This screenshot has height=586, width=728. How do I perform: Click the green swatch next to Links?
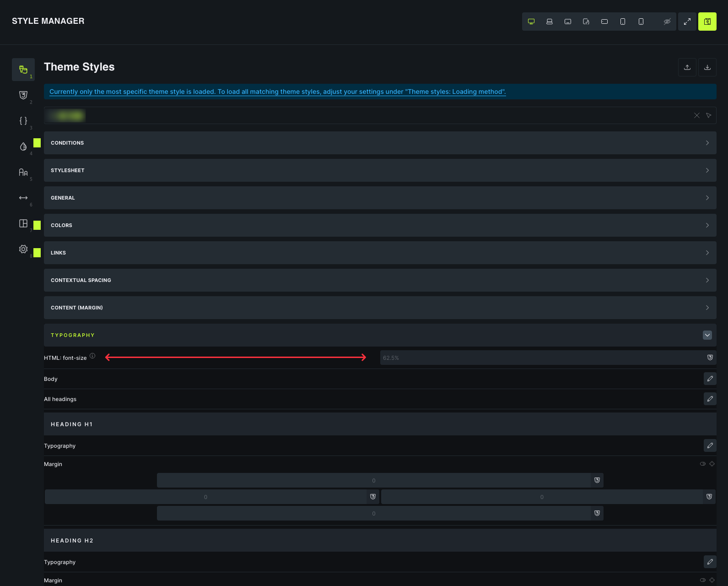[x=37, y=253]
